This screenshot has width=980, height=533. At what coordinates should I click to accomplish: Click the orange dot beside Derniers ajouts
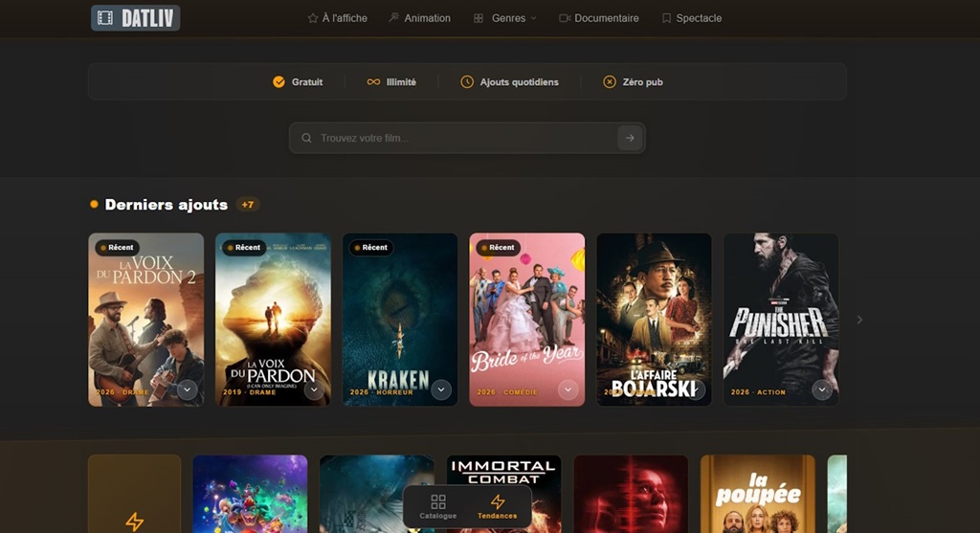point(94,205)
